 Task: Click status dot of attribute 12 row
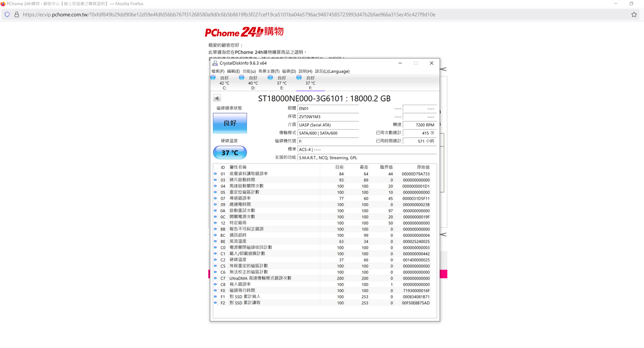[215, 223]
